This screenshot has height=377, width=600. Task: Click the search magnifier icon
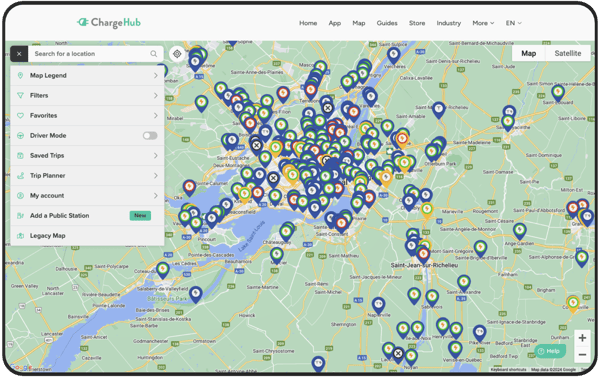click(153, 54)
